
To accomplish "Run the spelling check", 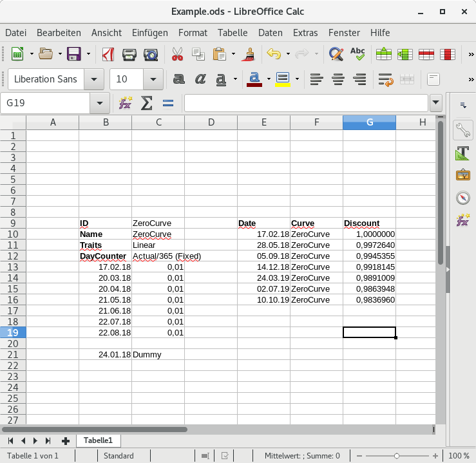I will (x=357, y=54).
